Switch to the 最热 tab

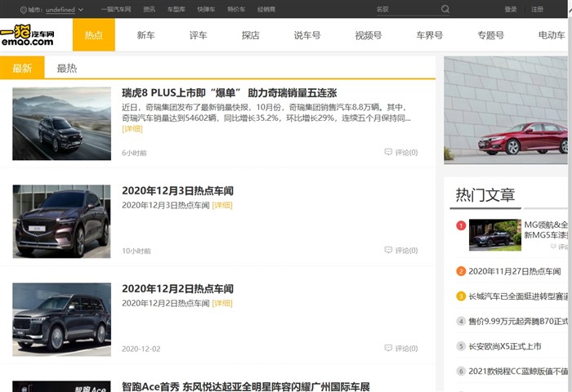click(x=67, y=68)
